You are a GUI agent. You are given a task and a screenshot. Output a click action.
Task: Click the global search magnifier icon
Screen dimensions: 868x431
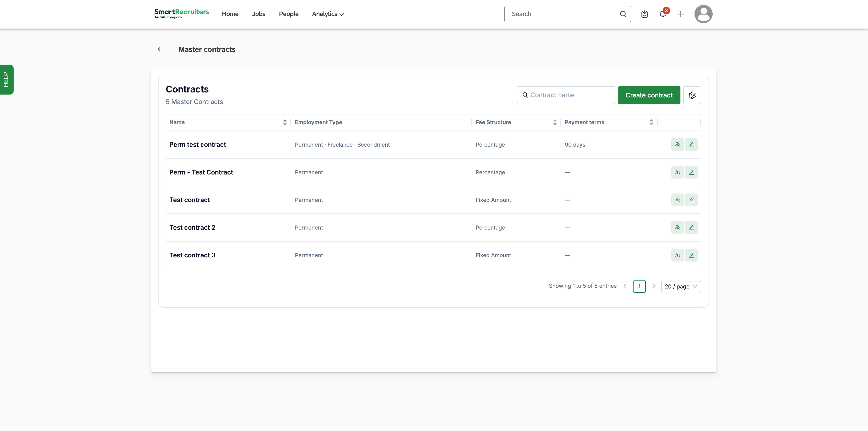[x=623, y=14]
